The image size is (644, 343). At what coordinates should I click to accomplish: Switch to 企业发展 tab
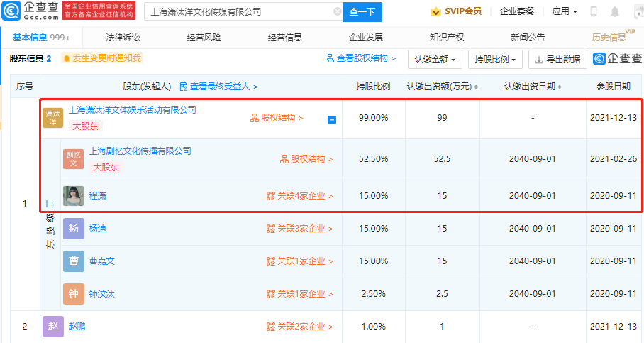(x=365, y=38)
